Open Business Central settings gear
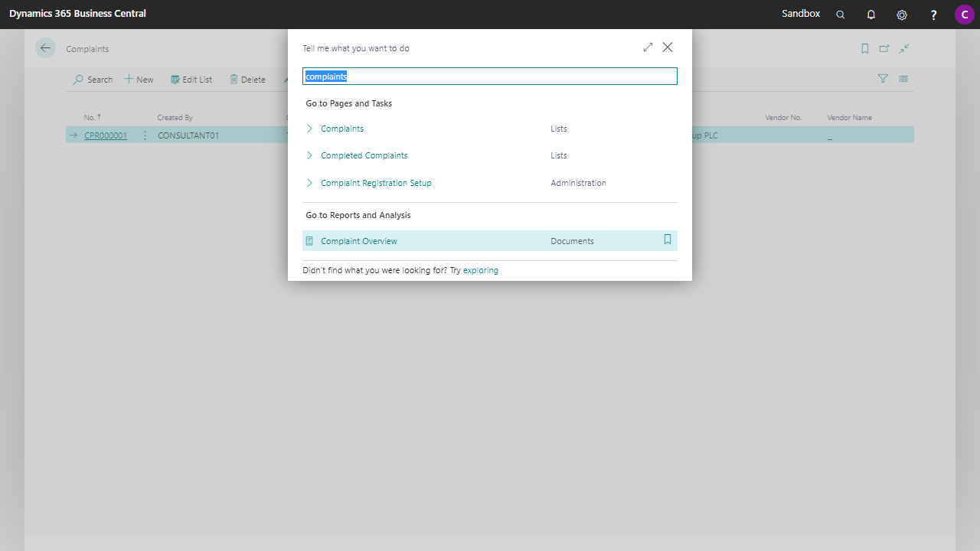Screen dimensions: 980x551 [x=901, y=14]
